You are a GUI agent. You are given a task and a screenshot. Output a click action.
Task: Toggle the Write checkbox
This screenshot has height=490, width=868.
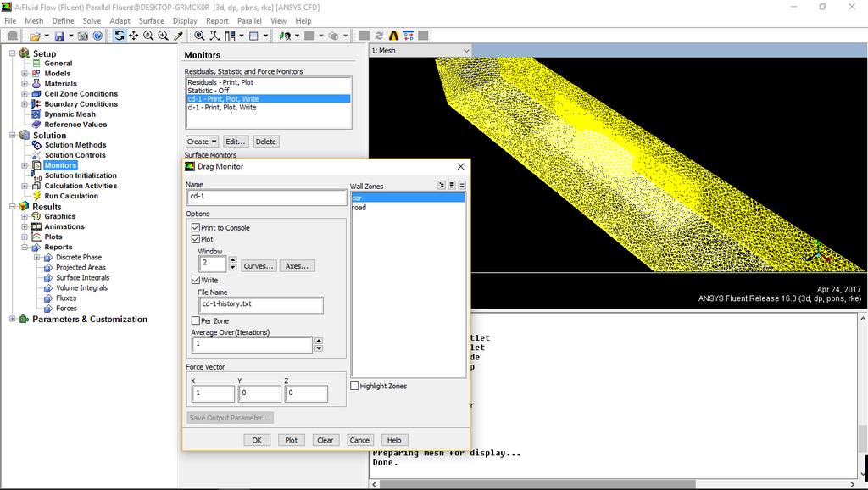[x=196, y=280]
